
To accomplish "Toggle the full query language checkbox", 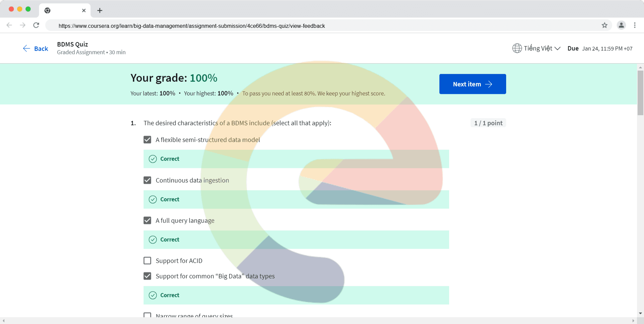I will [x=147, y=220].
